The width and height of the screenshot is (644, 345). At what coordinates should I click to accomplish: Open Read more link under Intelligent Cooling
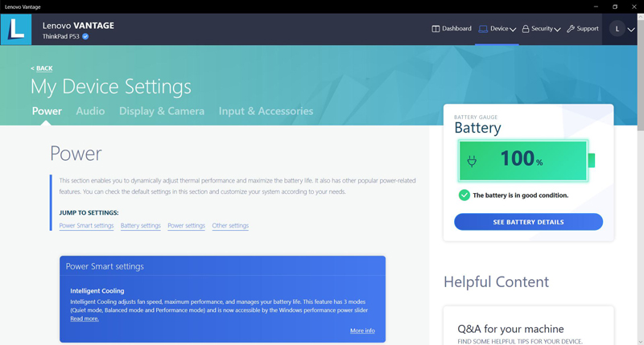pyautogui.click(x=85, y=318)
